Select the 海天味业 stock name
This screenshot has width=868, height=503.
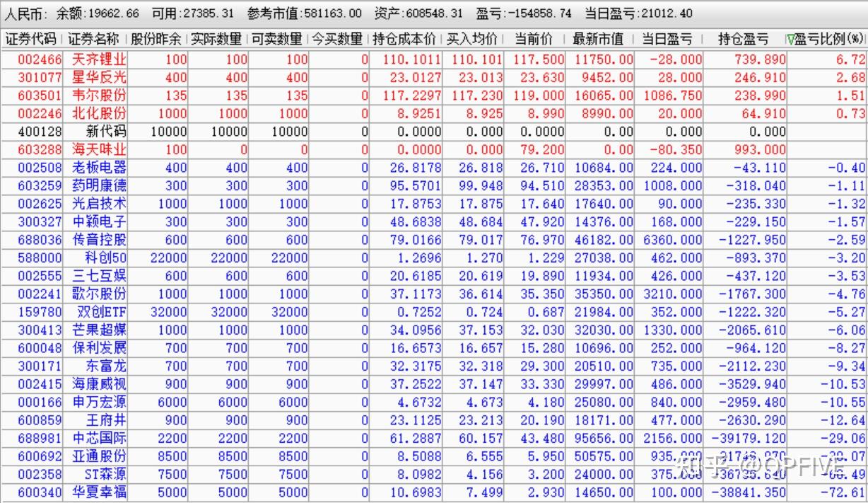tap(99, 149)
